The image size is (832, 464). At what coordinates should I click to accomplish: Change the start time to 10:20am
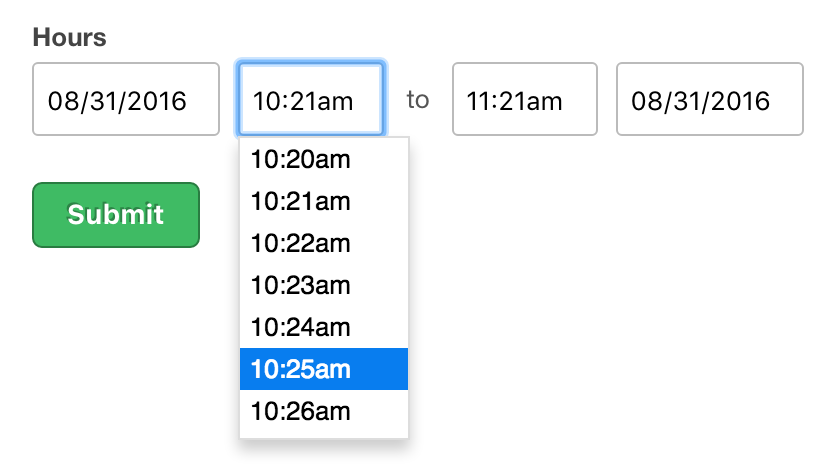point(323,159)
